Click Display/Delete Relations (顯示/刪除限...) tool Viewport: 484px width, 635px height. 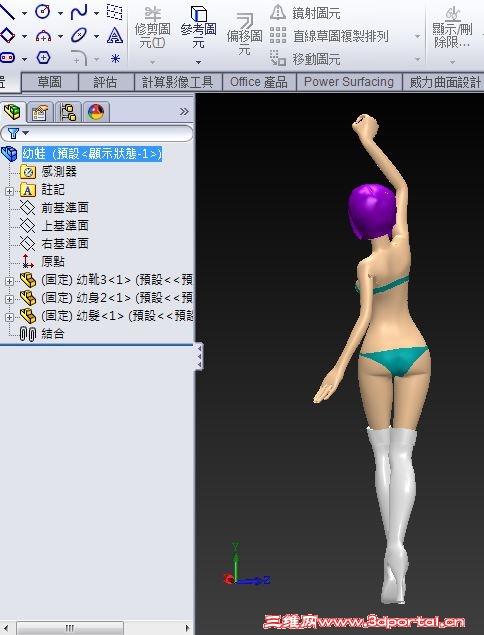click(x=452, y=27)
